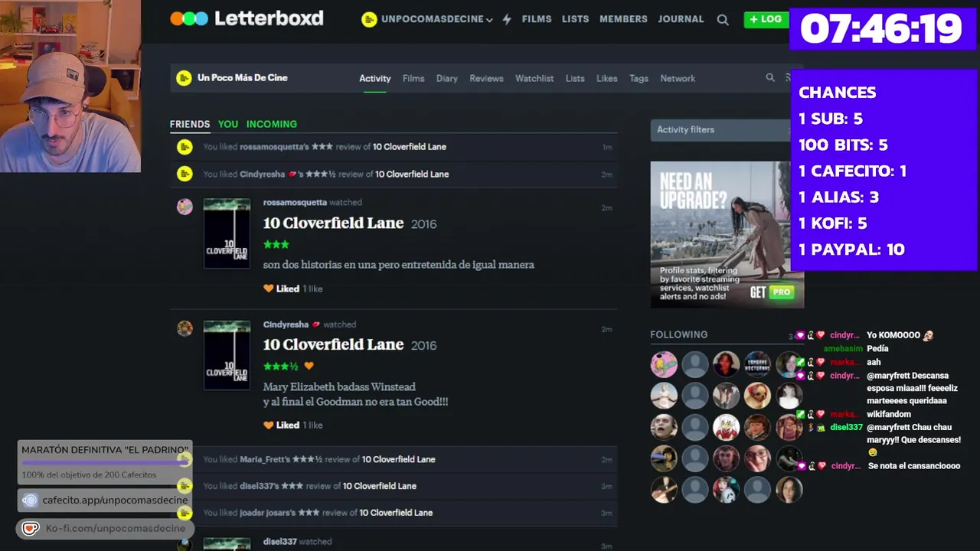This screenshot has height=551, width=980.
Task: Open the LISTS menu in the top navigation
Action: pyautogui.click(x=575, y=19)
